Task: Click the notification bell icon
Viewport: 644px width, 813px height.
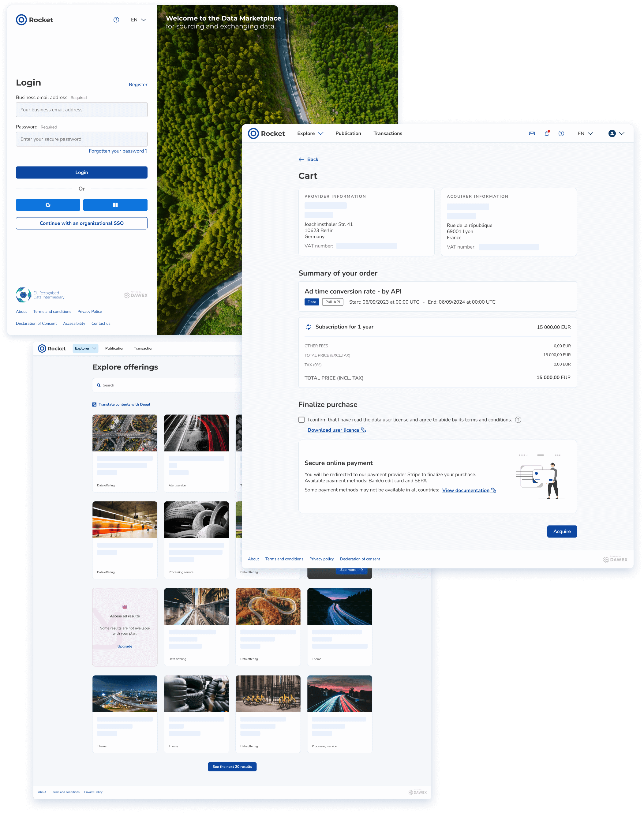Action: pyautogui.click(x=546, y=133)
